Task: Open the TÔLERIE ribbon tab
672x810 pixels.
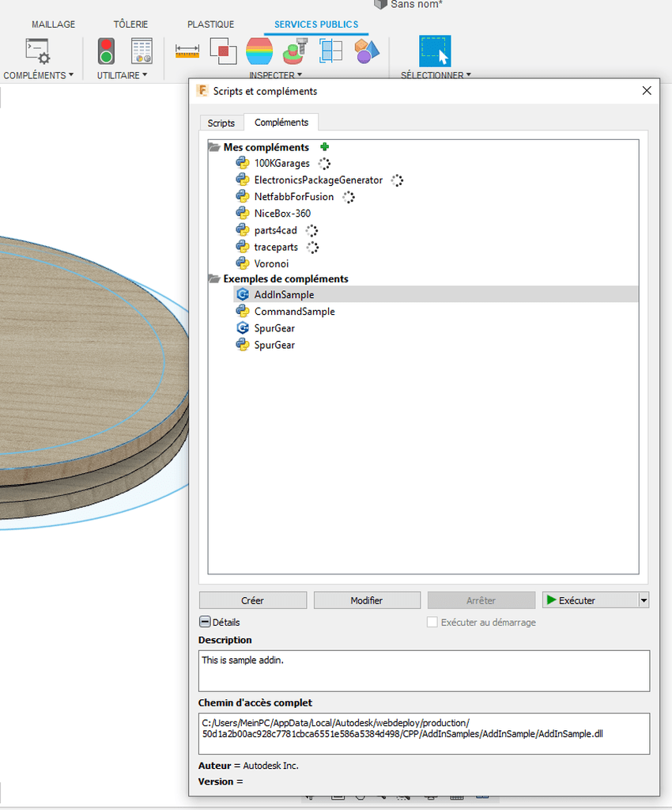Action: click(130, 25)
